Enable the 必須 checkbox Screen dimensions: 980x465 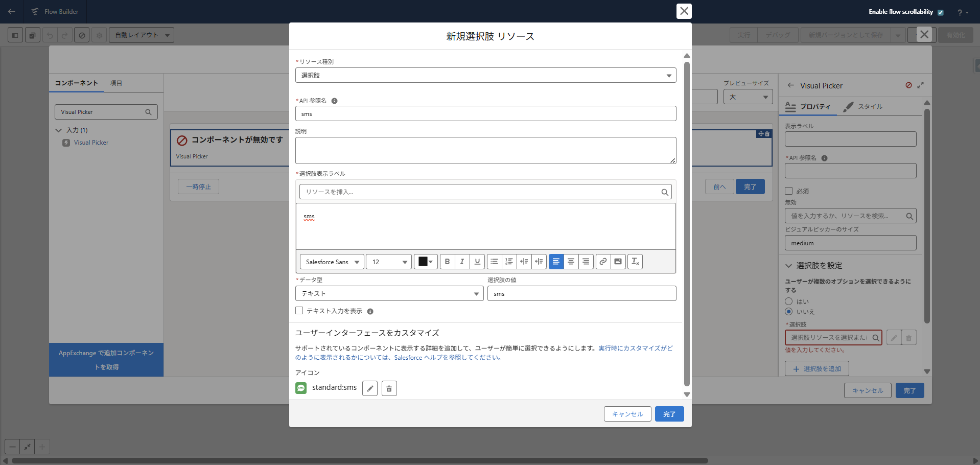[x=789, y=191]
